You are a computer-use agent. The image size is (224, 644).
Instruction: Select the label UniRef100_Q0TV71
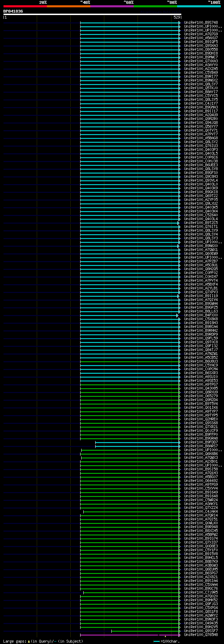pyautogui.click(x=201, y=131)
